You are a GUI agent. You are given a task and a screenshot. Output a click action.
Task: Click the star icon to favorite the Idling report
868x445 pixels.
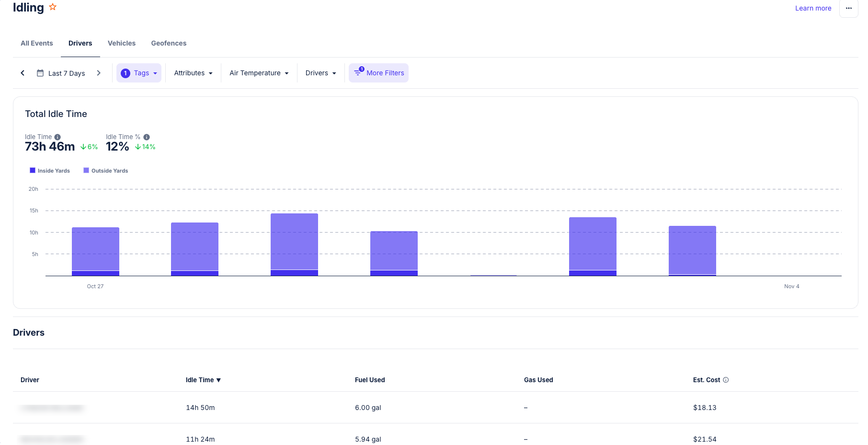coord(53,7)
